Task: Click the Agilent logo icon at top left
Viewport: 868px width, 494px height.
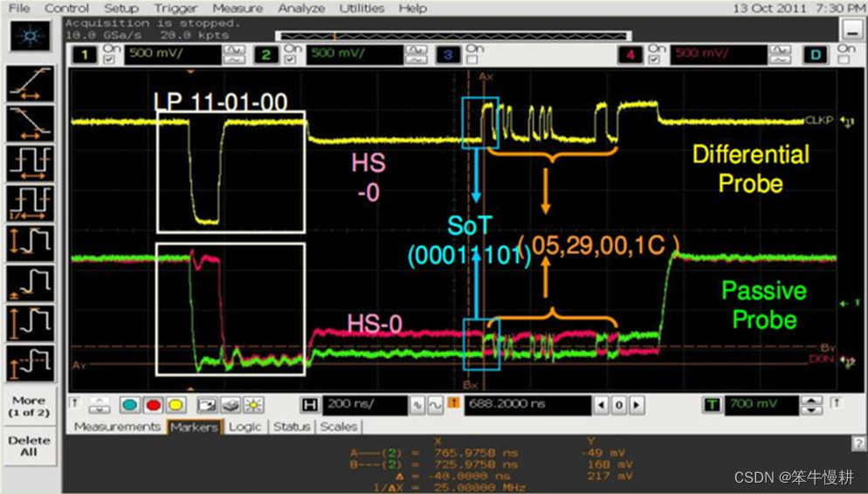Action: (31, 37)
